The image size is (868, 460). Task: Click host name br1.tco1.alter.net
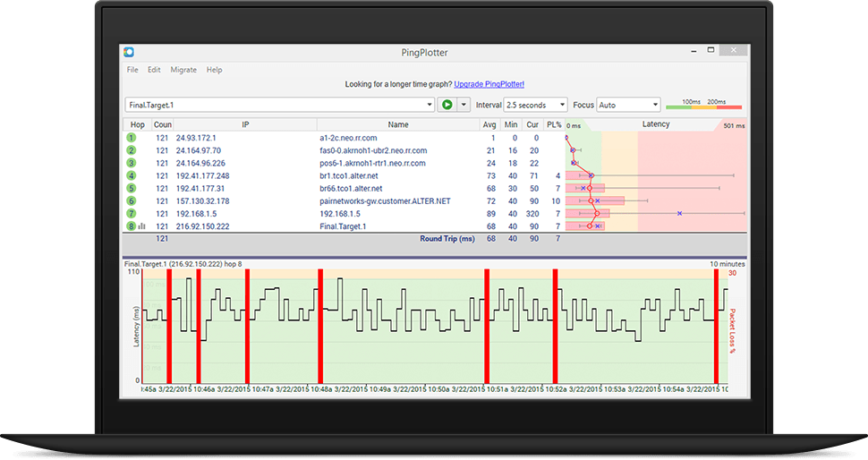[349, 176]
